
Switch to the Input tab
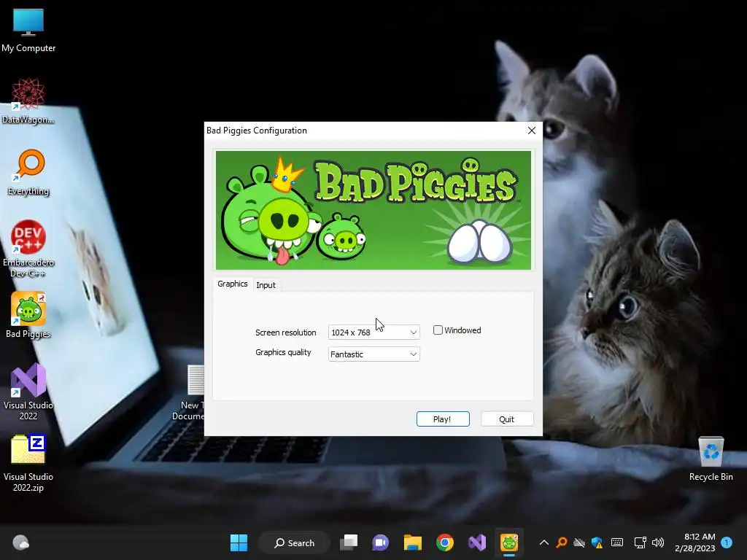tap(266, 285)
